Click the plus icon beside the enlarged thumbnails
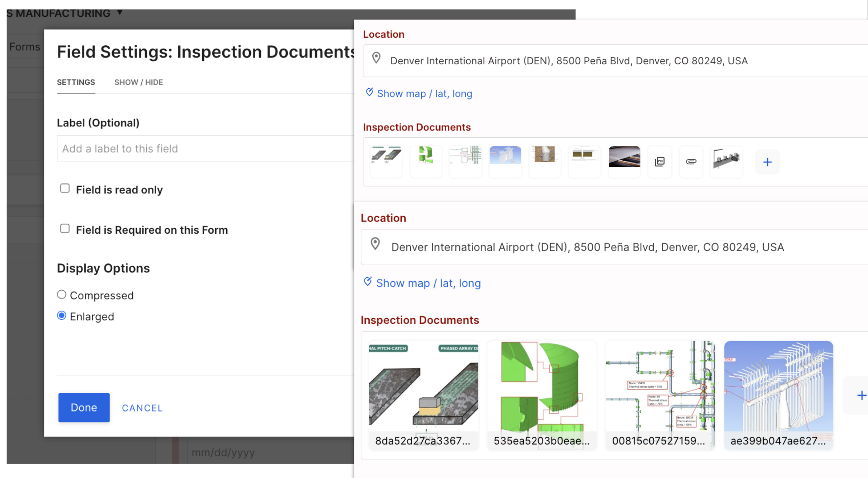 click(x=861, y=395)
